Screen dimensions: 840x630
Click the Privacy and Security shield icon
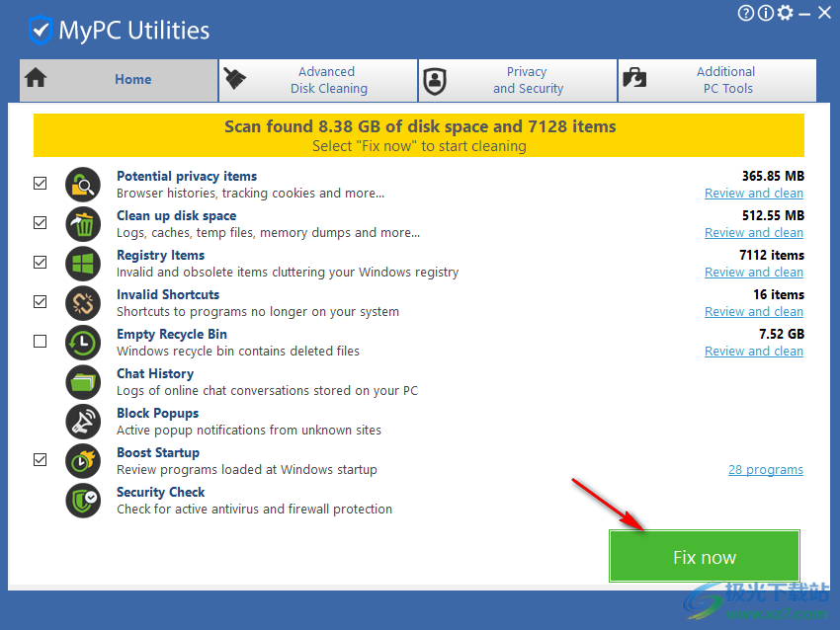pyautogui.click(x=435, y=81)
